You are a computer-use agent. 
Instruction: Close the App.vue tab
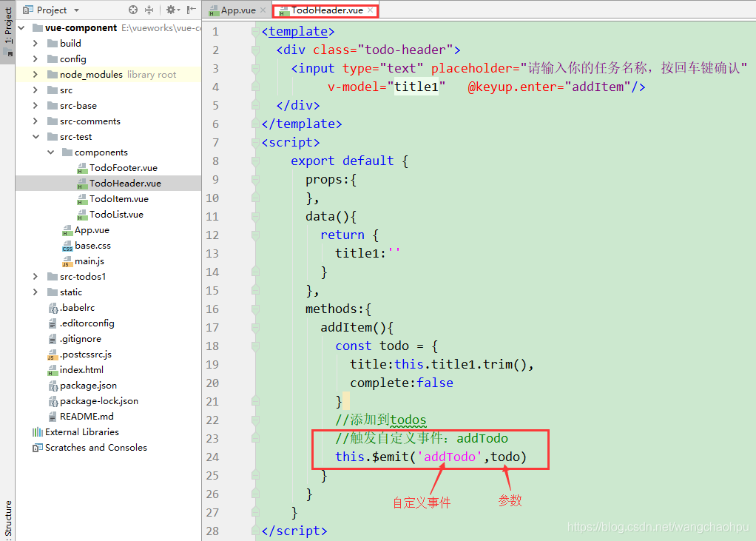tap(263, 10)
